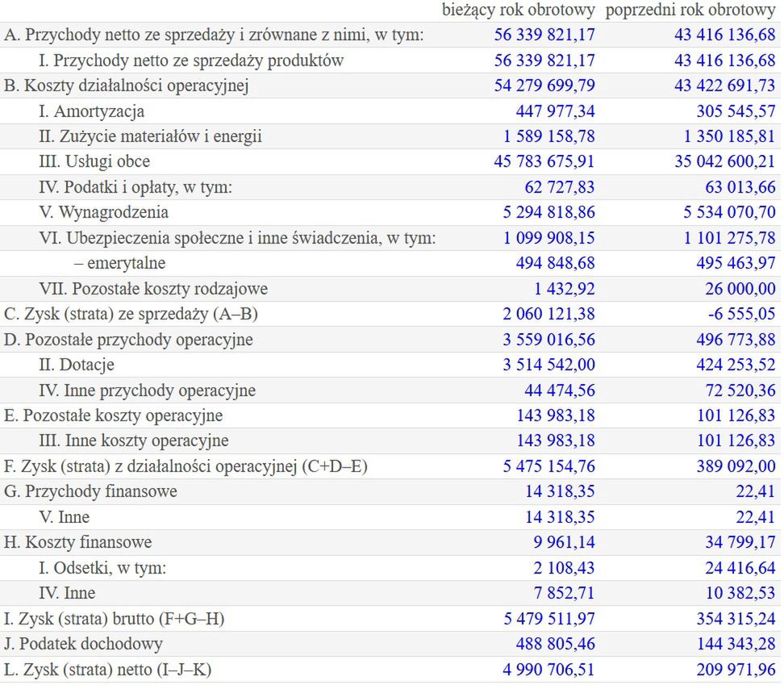Select the 'V. Inne' row label
The image size is (784, 685).
tap(65, 517)
